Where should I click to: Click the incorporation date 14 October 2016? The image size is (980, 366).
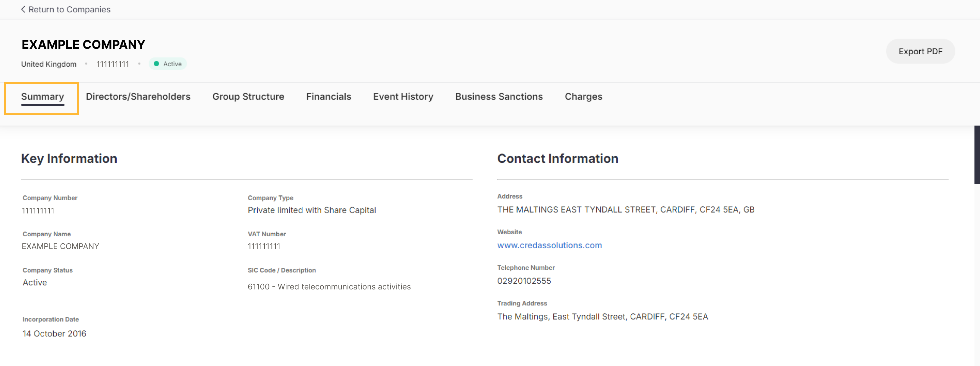(x=55, y=334)
